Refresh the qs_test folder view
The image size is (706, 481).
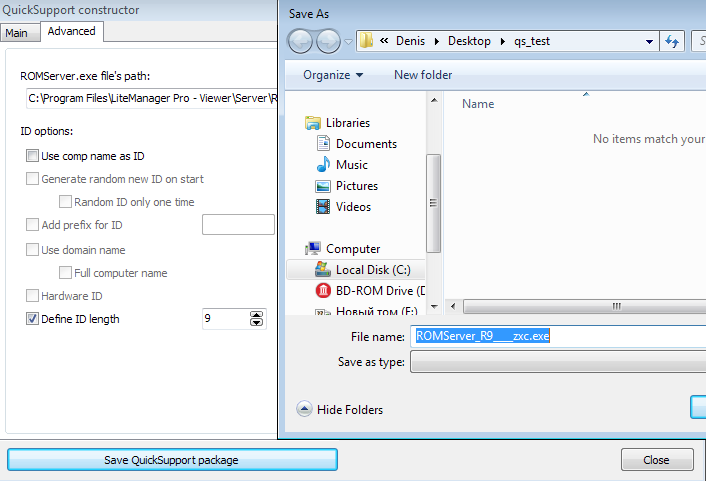coord(672,41)
